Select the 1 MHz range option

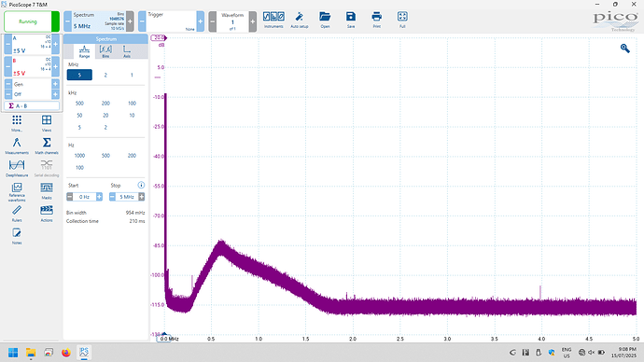coord(132,76)
